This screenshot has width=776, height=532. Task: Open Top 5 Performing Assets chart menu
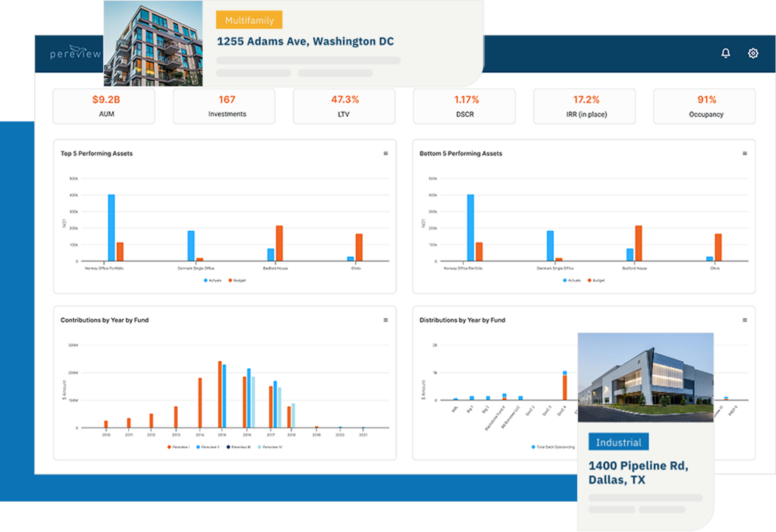click(385, 153)
